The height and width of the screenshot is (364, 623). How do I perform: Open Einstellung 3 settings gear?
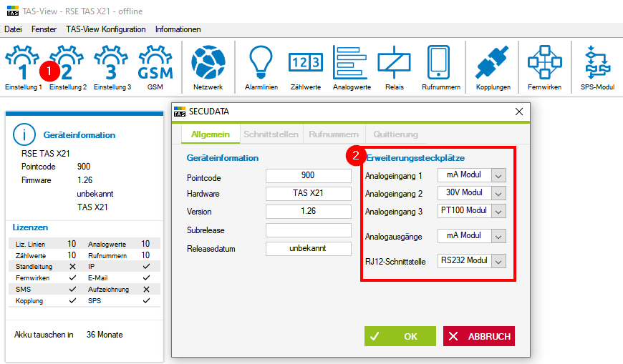click(111, 63)
